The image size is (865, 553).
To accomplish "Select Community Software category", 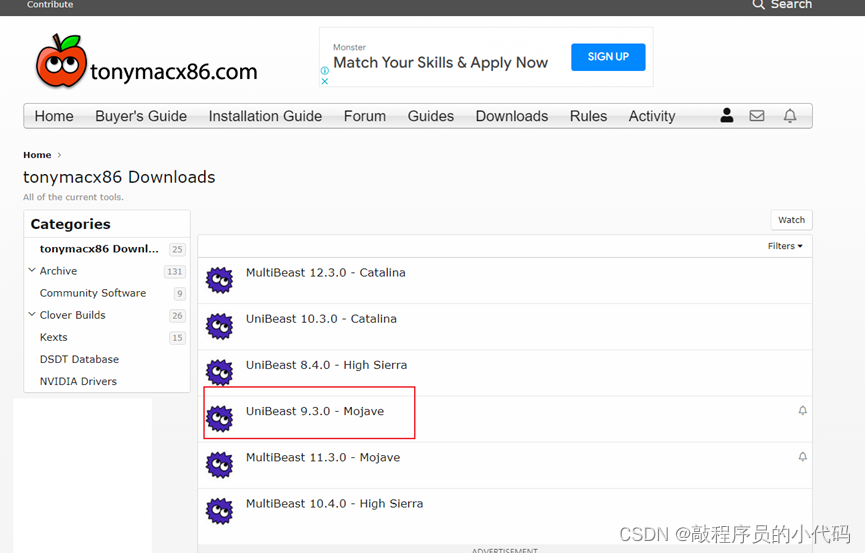I will click(93, 293).
